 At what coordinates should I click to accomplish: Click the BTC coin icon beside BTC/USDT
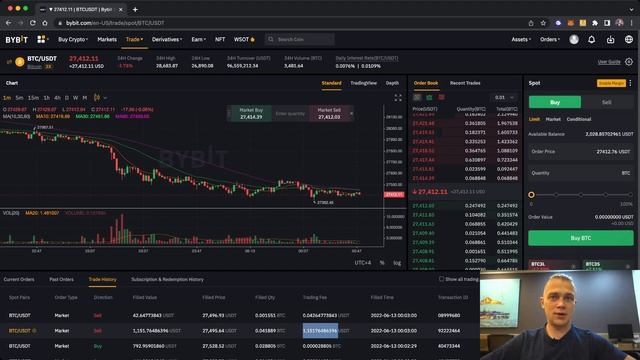click(20, 62)
